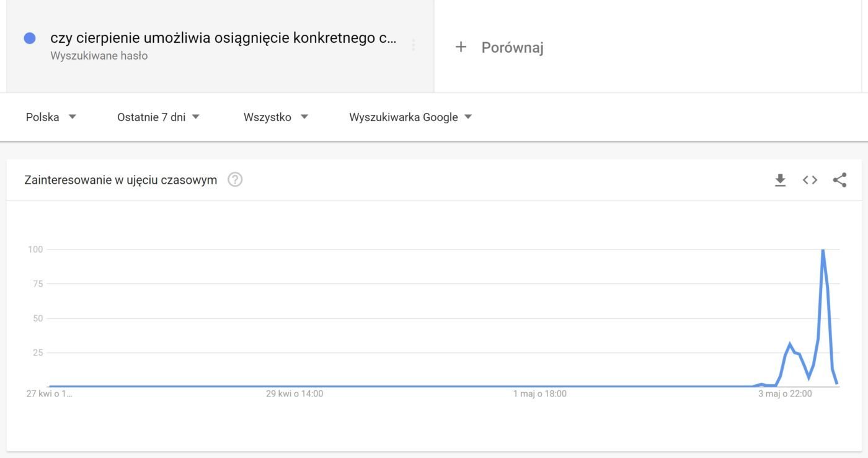Open help tooltip for Zainteresowanie w ujęciu czasowym

tap(235, 180)
